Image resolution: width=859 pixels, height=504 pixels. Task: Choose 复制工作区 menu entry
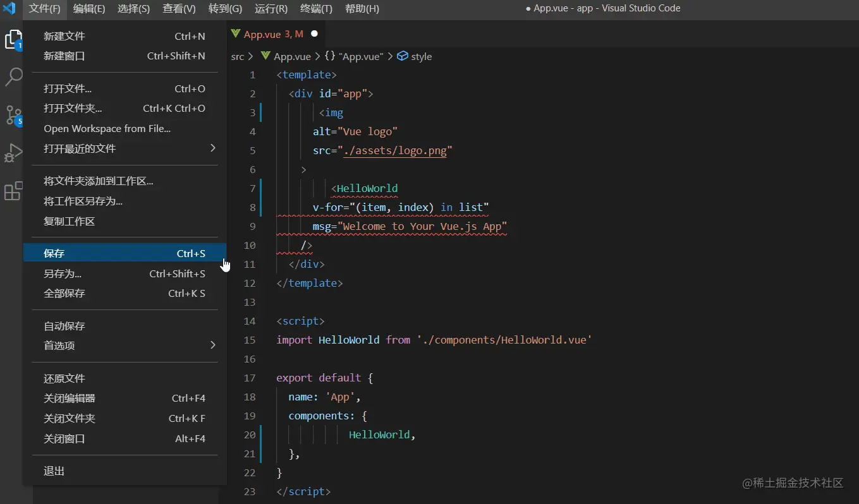(x=125, y=222)
